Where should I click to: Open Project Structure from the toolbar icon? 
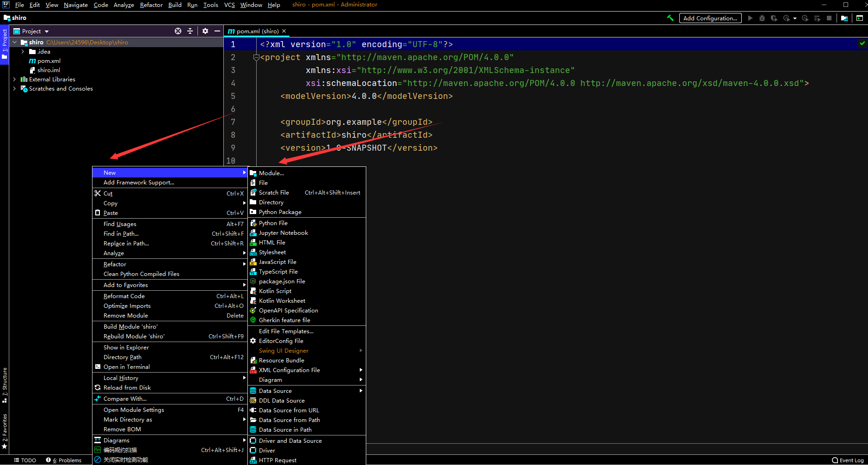[x=844, y=18]
